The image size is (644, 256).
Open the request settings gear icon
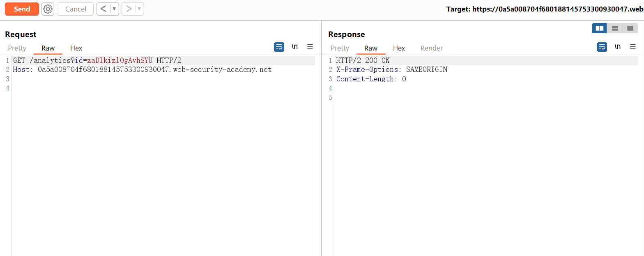pyautogui.click(x=48, y=9)
